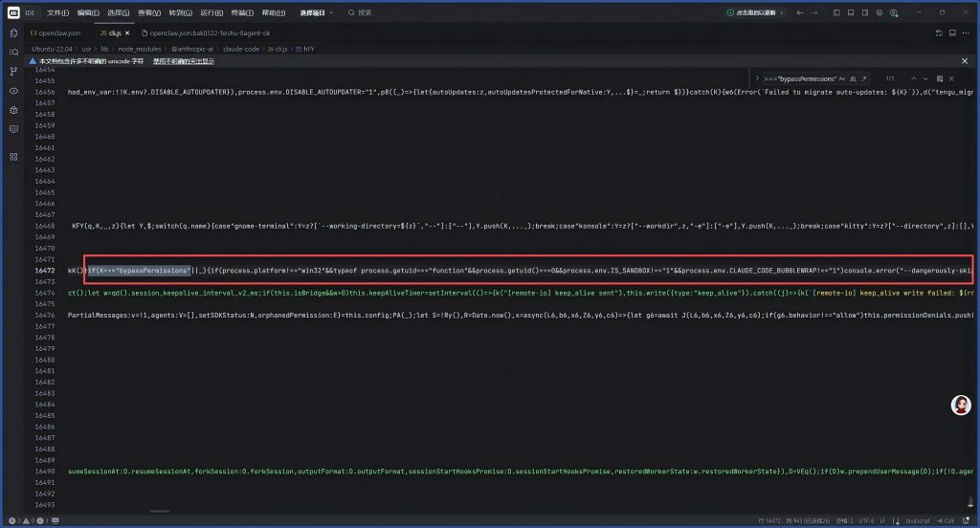
Task: Open the 选择项目 project dropdown
Action: pos(316,12)
